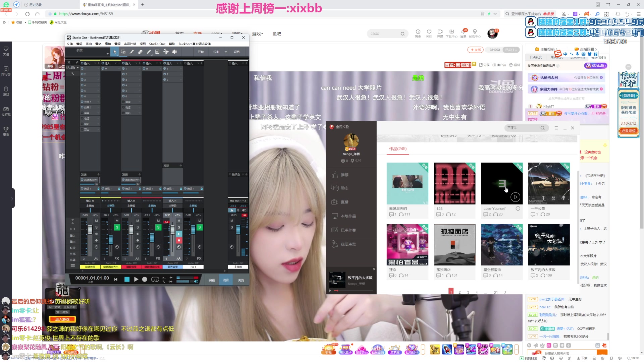Add insert with plus on first channel
644x362 pixels.
[x=98, y=63]
